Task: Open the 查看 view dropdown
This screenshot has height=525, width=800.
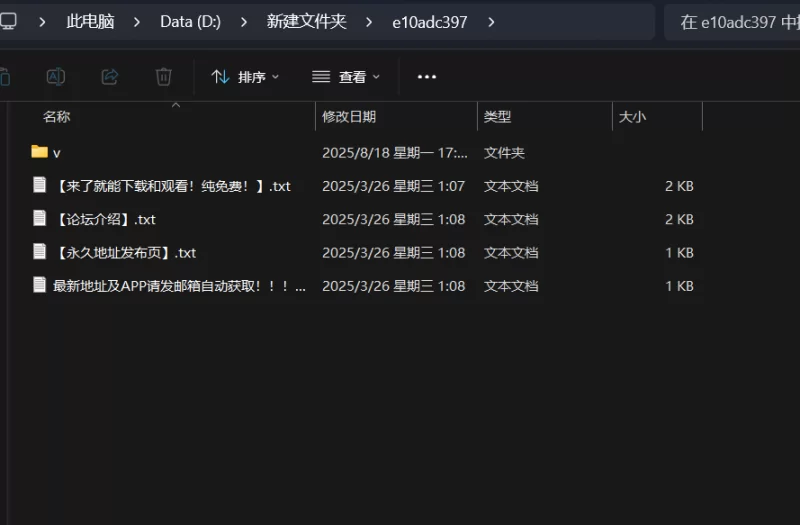Action: [x=346, y=77]
